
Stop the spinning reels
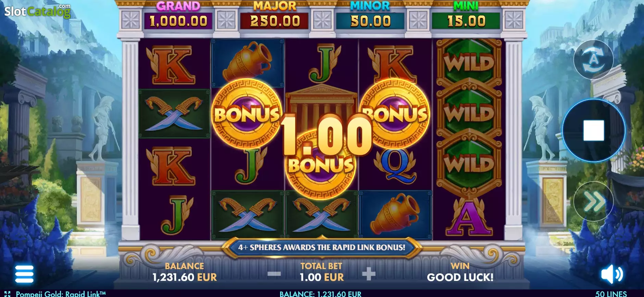[594, 130]
